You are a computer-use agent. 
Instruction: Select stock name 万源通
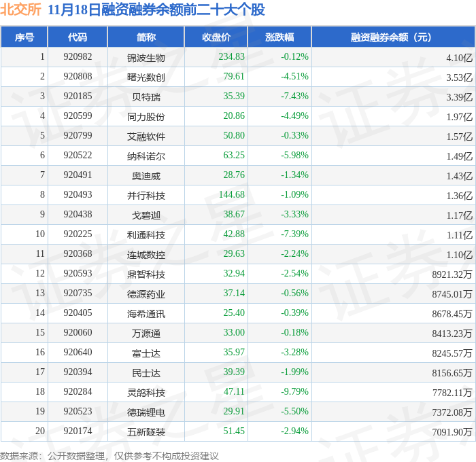point(146,334)
